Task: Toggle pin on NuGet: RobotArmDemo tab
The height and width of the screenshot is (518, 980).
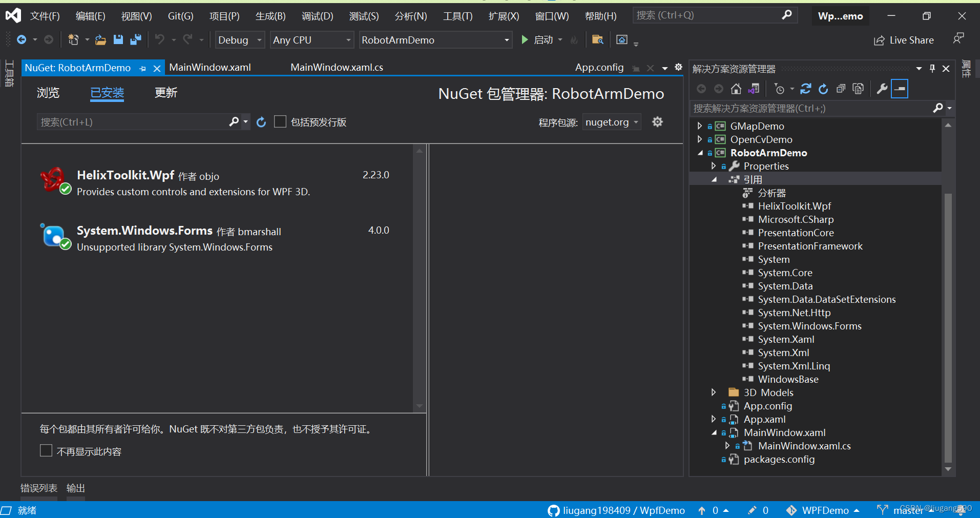Action: (x=142, y=68)
